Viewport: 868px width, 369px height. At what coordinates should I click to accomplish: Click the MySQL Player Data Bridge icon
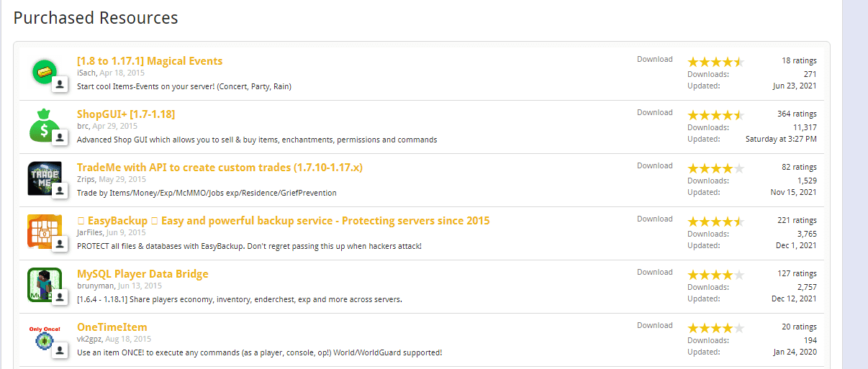click(45, 285)
